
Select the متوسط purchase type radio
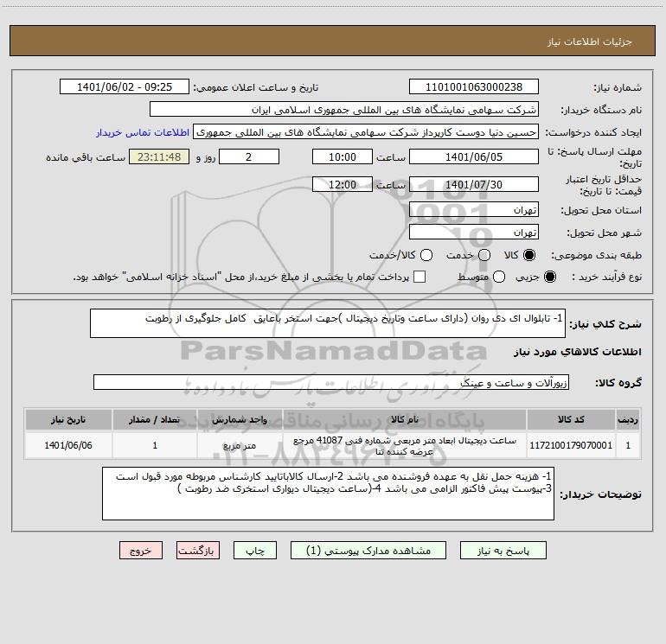(499, 277)
